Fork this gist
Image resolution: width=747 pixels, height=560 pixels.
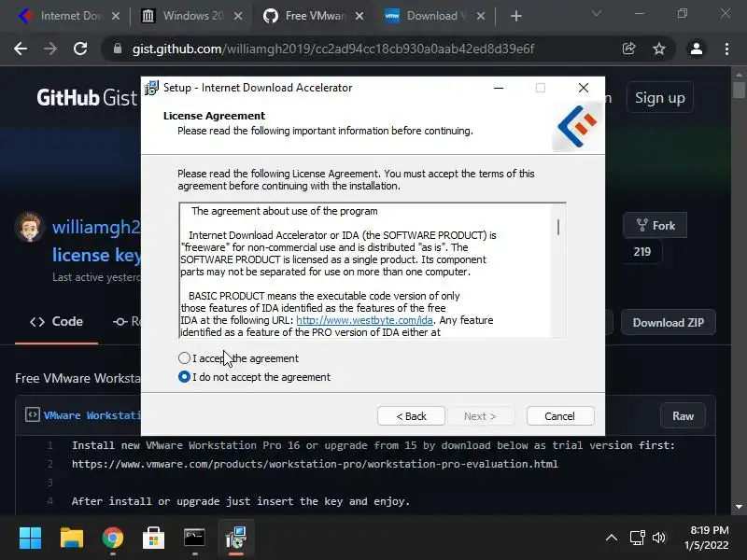[x=655, y=225]
